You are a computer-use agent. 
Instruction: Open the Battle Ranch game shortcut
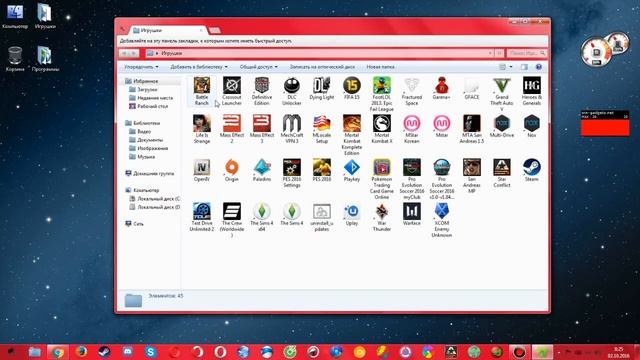point(202,91)
